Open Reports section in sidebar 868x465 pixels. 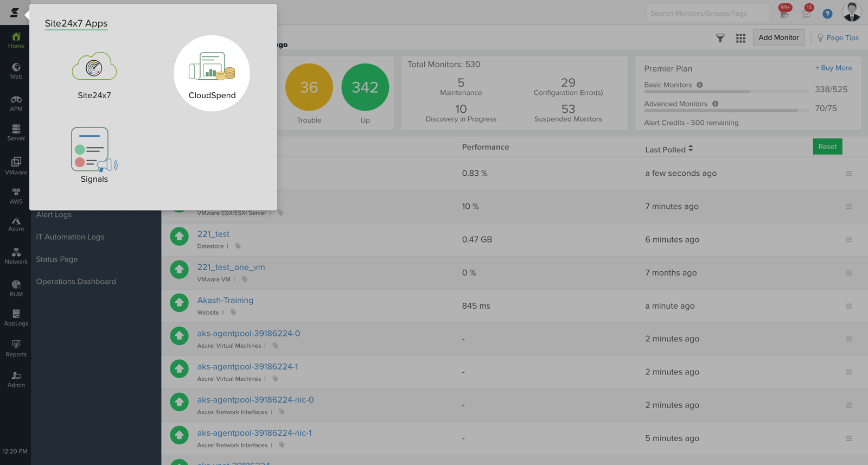tap(16, 348)
